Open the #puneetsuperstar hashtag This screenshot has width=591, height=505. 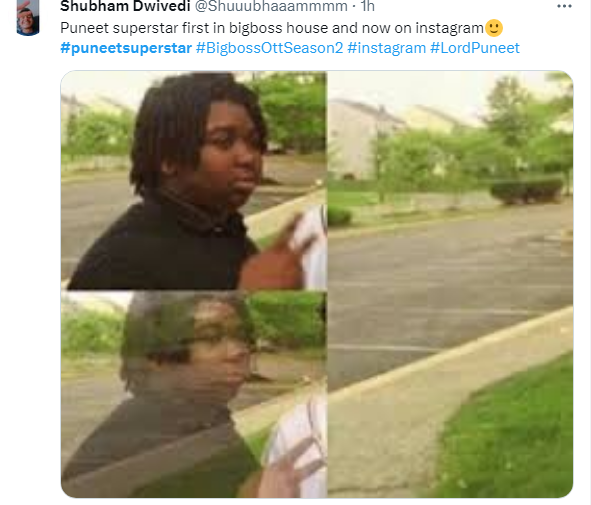126,48
